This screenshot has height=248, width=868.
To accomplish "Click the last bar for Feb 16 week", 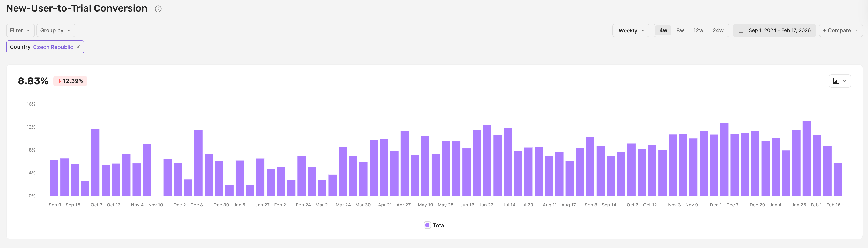I will [837, 179].
